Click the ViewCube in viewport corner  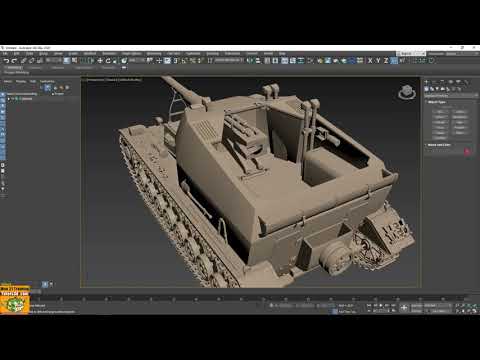click(407, 92)
